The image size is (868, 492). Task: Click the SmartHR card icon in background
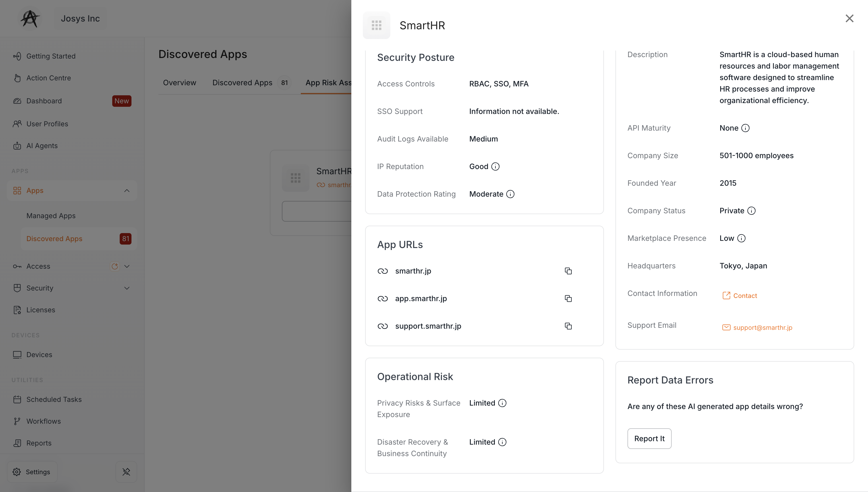click(x=296, y=178)
